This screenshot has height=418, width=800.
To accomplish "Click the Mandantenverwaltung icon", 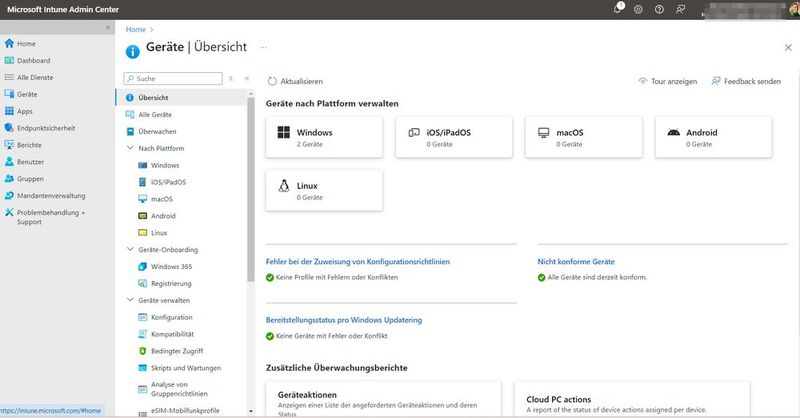I will click(9, 195).
